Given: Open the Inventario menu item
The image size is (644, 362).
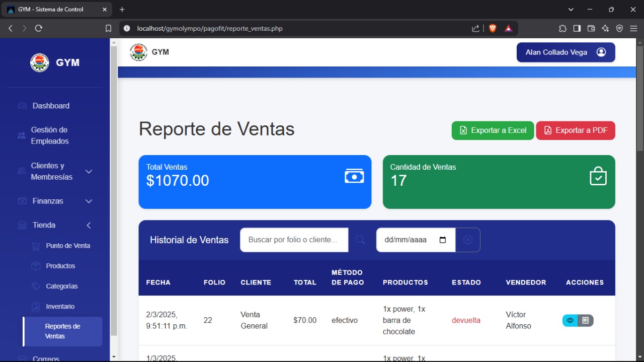Looking at the screenshot, I should click(60, 306).
